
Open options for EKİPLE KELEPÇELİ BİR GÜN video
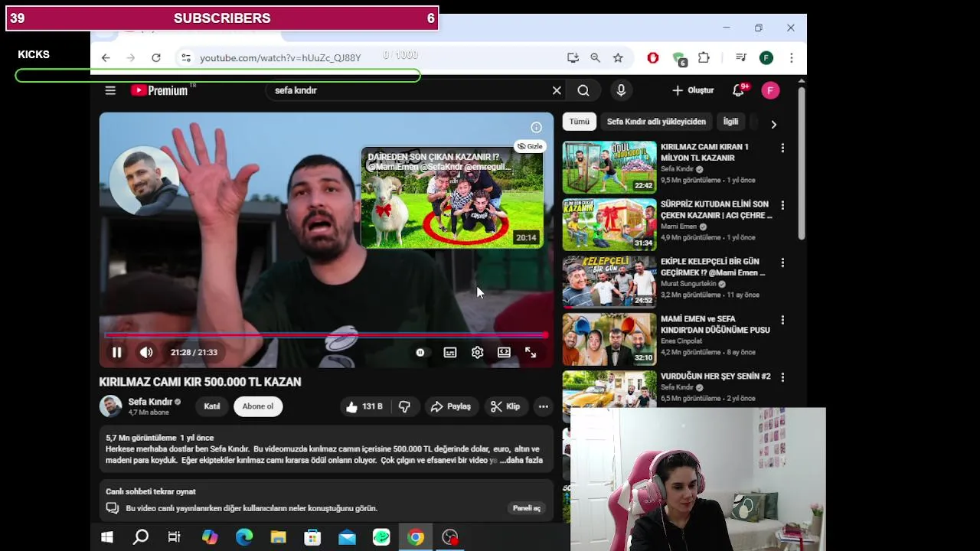coord(782,262)
